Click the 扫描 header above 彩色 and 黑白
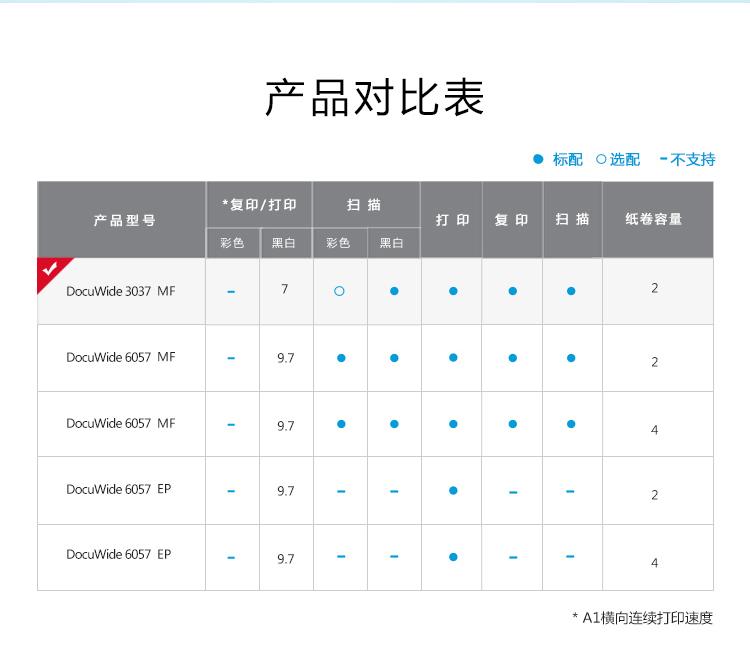750x663 pixels. click(x=364, y=205)
